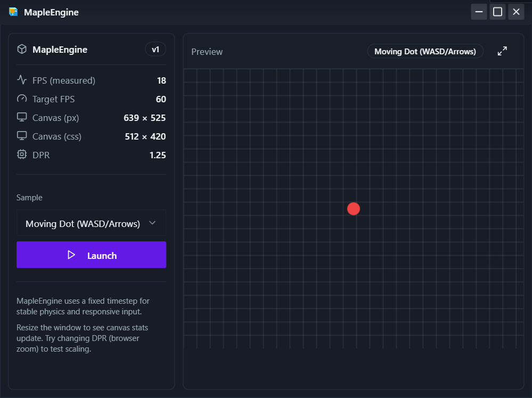Click the fixed timestep description text
Screen dimensions: 532x398
click(83, 306)
